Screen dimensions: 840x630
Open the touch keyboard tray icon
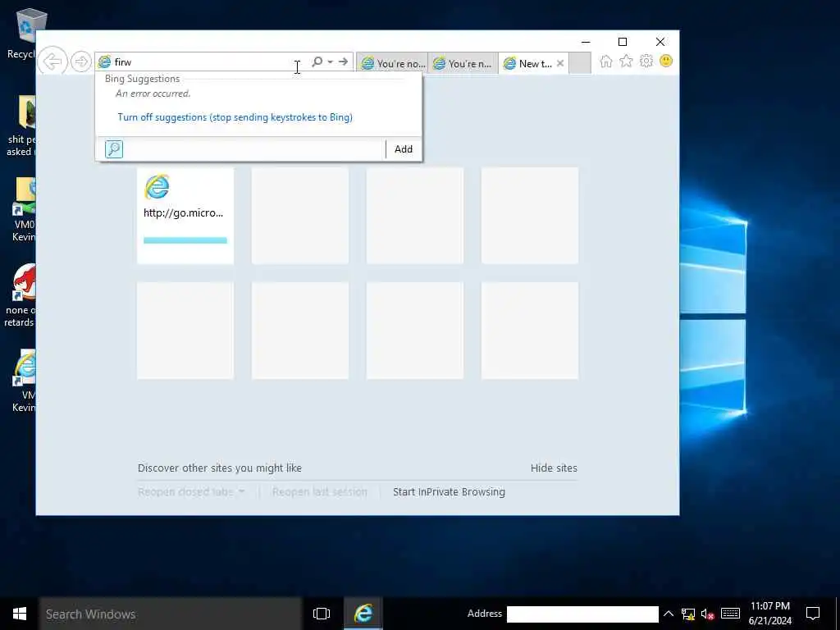coord(730,614)
